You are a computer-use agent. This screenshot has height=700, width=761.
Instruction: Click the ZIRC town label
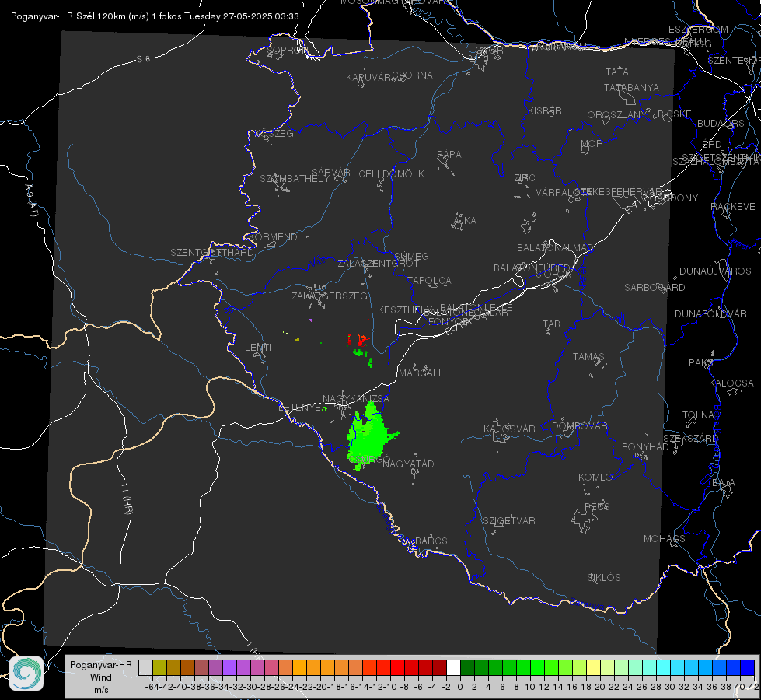(x=525, y=178)
